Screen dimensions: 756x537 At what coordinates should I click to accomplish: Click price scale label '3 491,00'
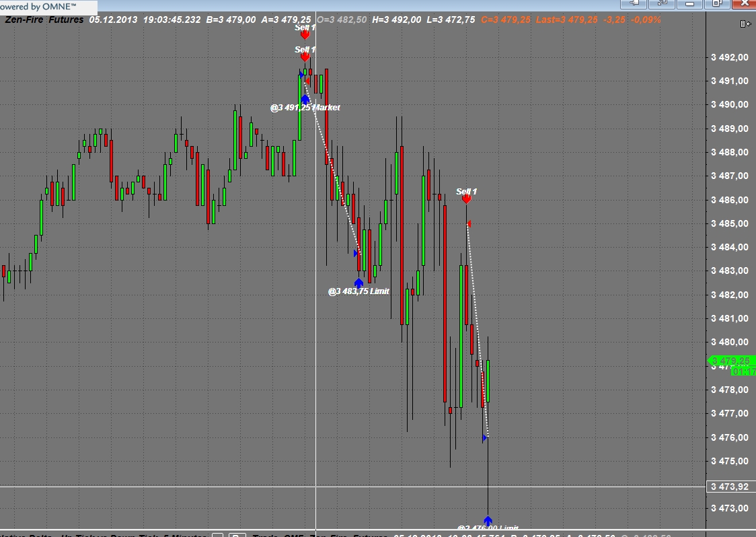tap(730, 81)
